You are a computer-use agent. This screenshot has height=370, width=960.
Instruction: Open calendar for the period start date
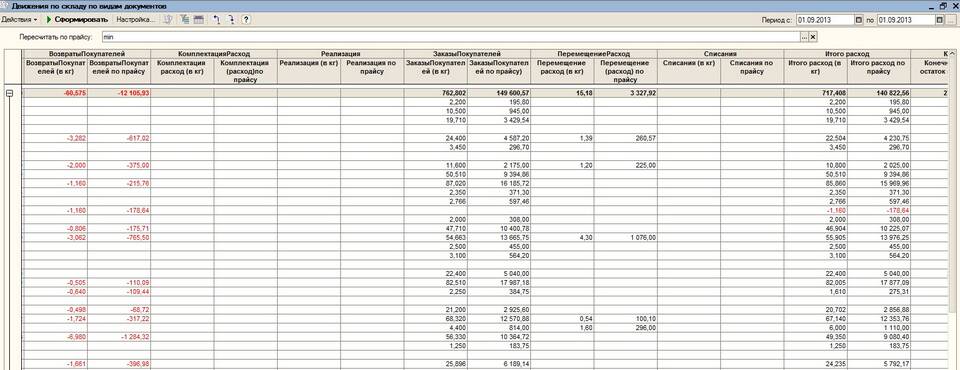[858, 20]
